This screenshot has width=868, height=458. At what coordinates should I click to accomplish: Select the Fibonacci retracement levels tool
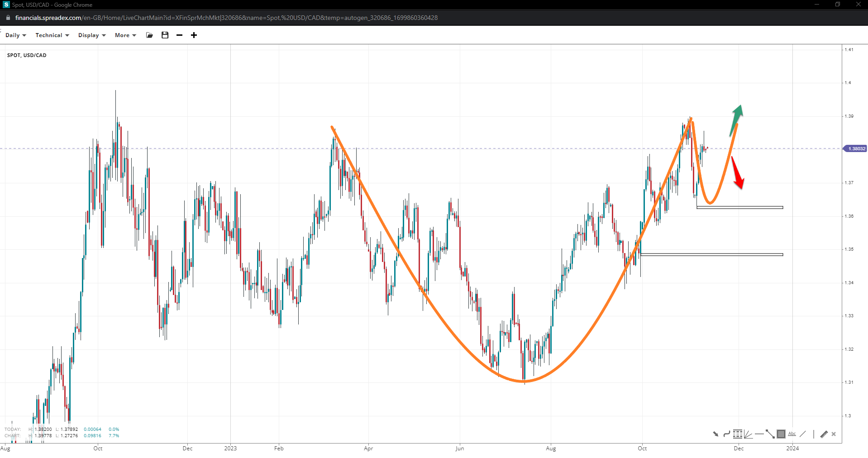tap(738, 434)
